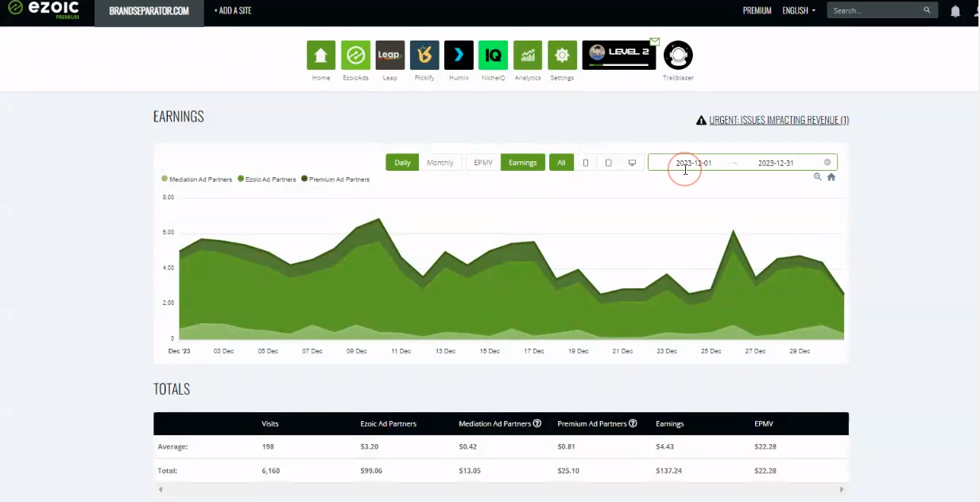Screen dimensions: 980x502
Task: Toggle Mediation Ad Partners legend series
Action: (197, 180)
